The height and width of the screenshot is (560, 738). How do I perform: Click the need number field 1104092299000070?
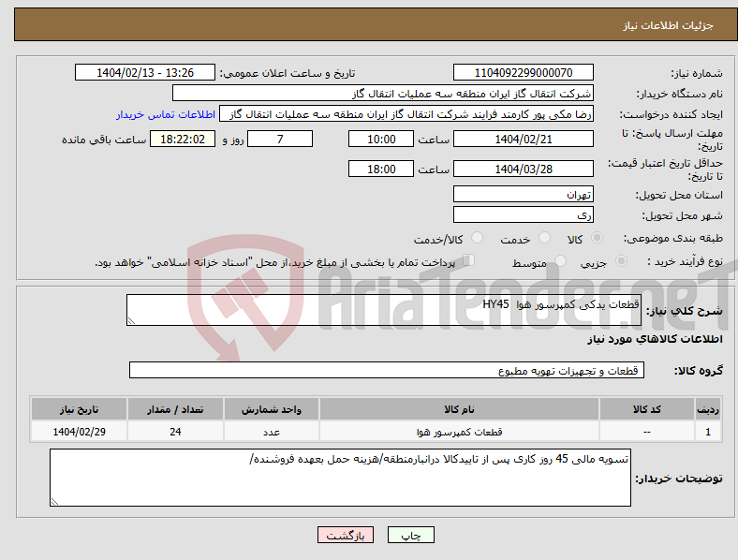[524, 73]
